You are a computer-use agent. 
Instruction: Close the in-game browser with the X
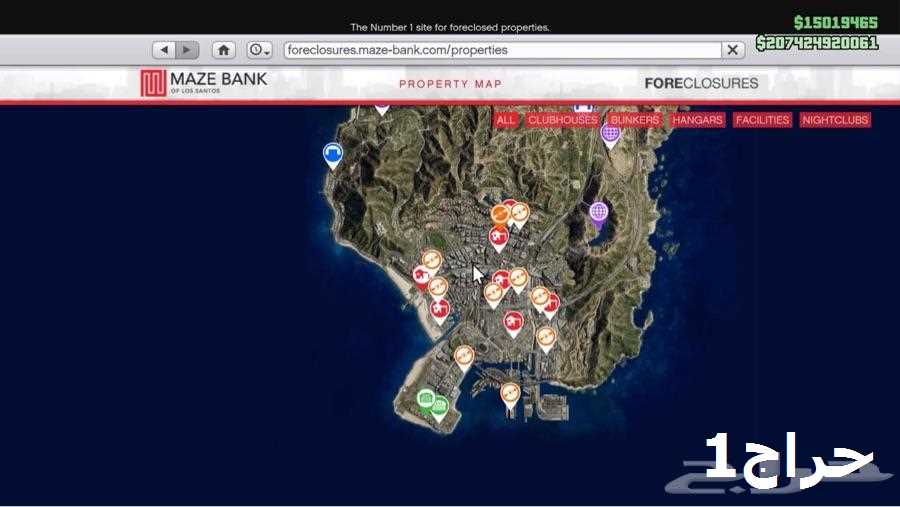pos(732,50)
